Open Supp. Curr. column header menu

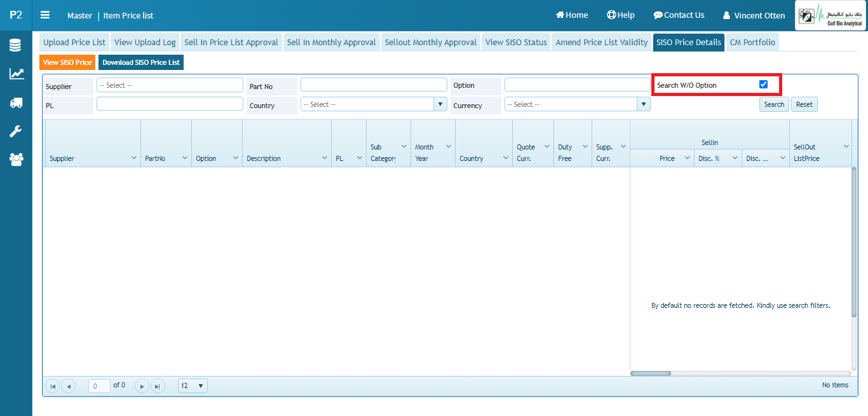(x=623, y=146)
